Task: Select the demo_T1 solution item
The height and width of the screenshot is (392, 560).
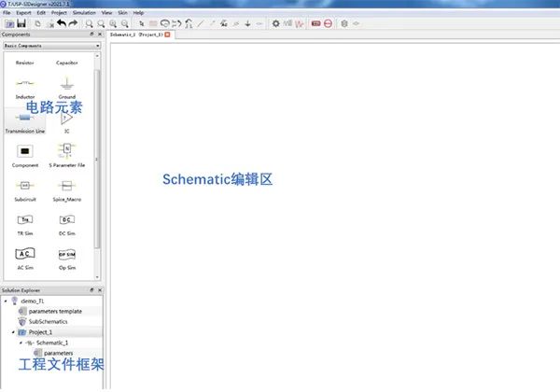Action: pos(33,301)
